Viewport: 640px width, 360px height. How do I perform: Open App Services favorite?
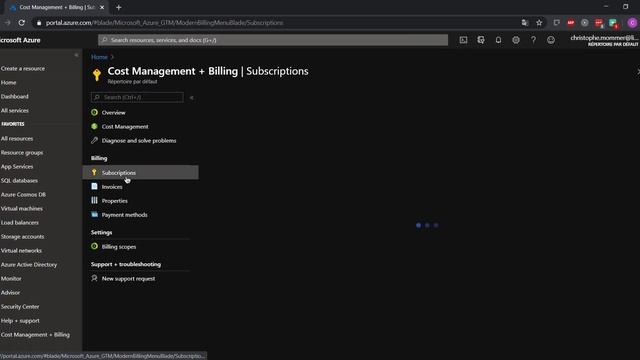click(17, 167)
